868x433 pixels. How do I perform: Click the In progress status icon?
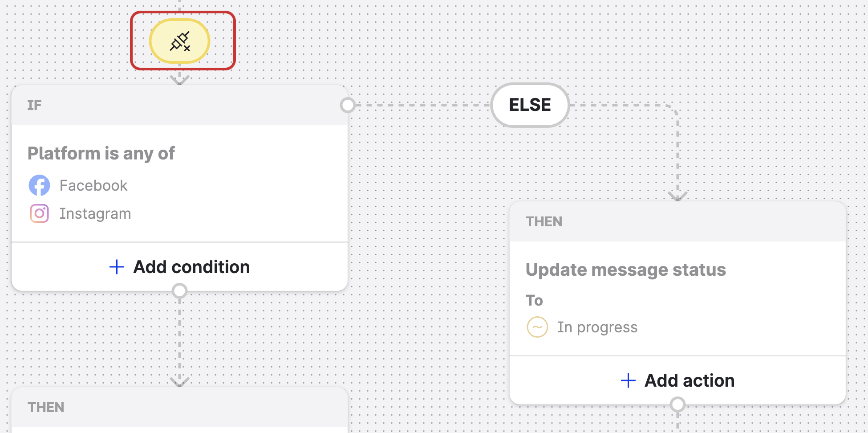537,327
